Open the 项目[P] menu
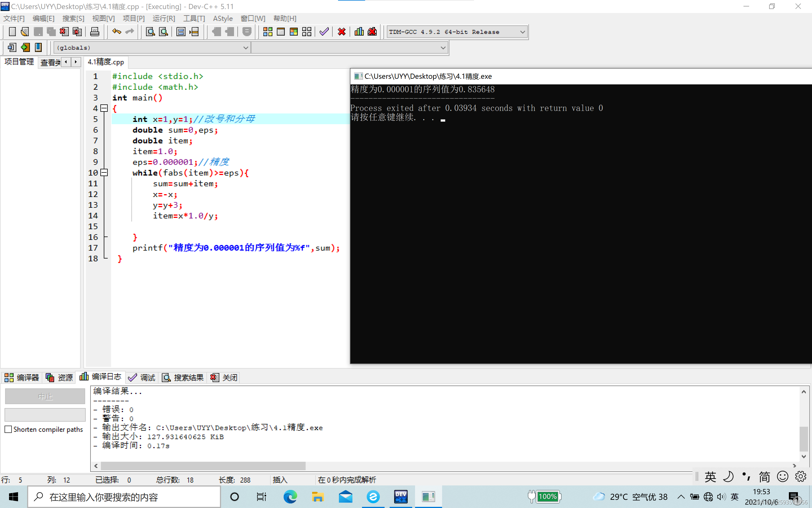The height and width of the screenshot is (508, 812). (x=134, y=18)
